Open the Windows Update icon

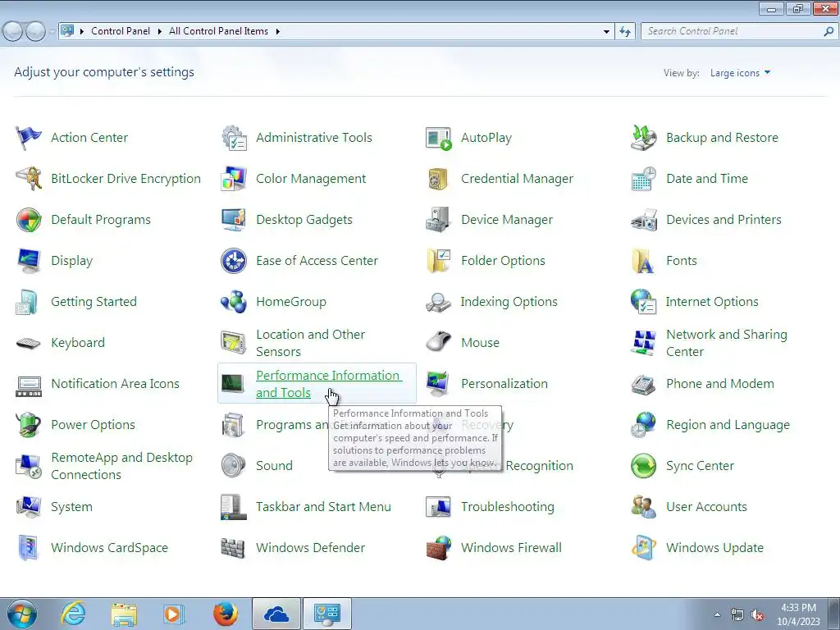click(x=643, y=548)
